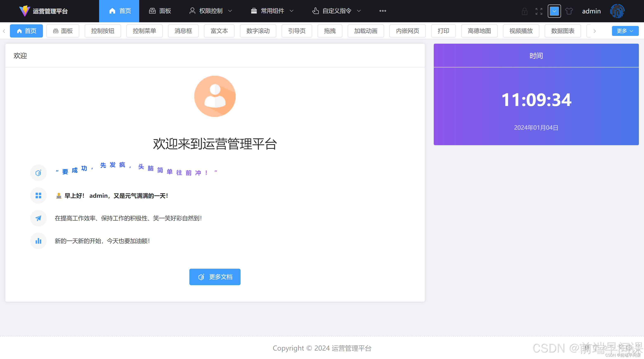Expand the 权限控制 menu

pos(211,11)
